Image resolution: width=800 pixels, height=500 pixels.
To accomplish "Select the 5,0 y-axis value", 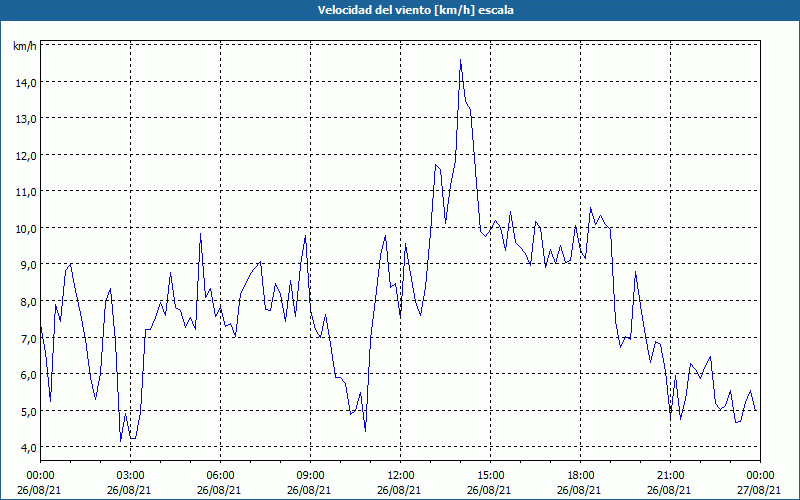I will 28,411.
